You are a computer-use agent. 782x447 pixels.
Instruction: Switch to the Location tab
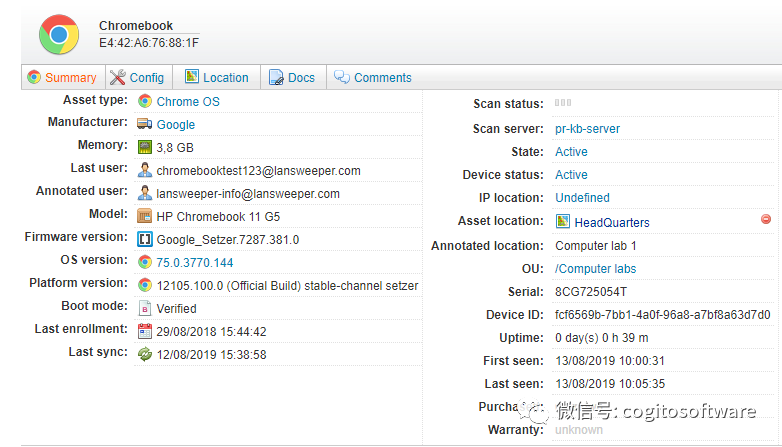coord(216,77)
